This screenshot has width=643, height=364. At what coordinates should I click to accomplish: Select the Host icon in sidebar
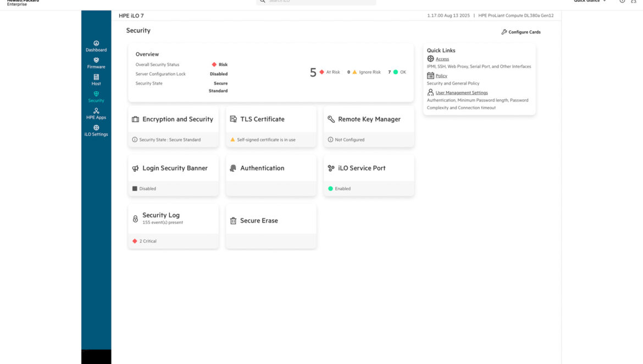[96, 77]
